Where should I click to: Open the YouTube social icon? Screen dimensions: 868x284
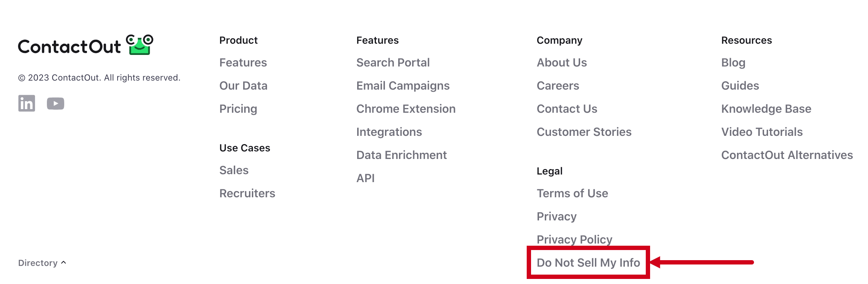56,104
